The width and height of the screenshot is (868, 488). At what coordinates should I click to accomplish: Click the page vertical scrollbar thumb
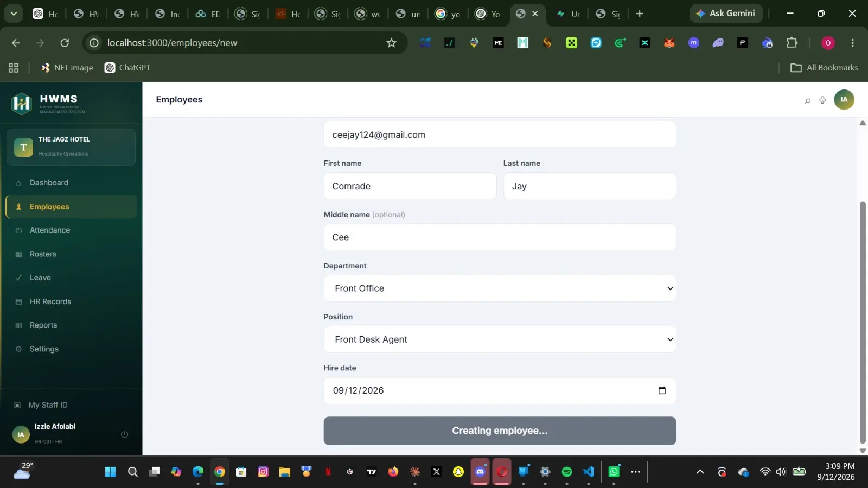point(863,322)
